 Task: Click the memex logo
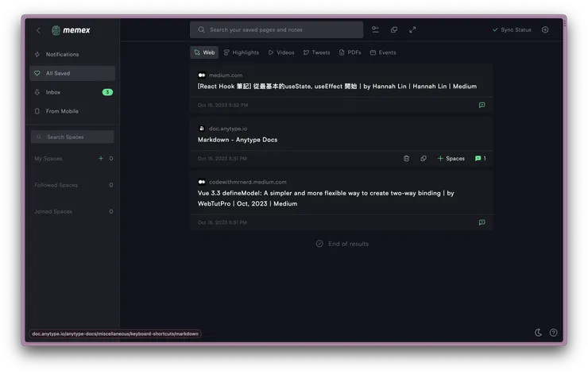(71, 30)
